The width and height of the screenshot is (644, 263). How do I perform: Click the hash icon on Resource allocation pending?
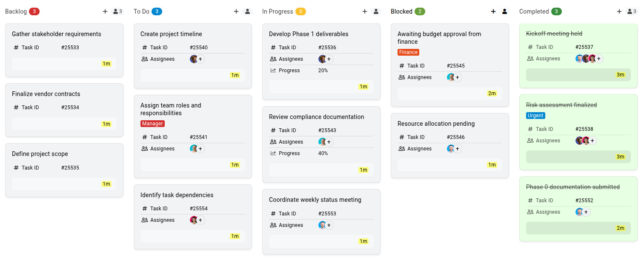coord(401,137)
